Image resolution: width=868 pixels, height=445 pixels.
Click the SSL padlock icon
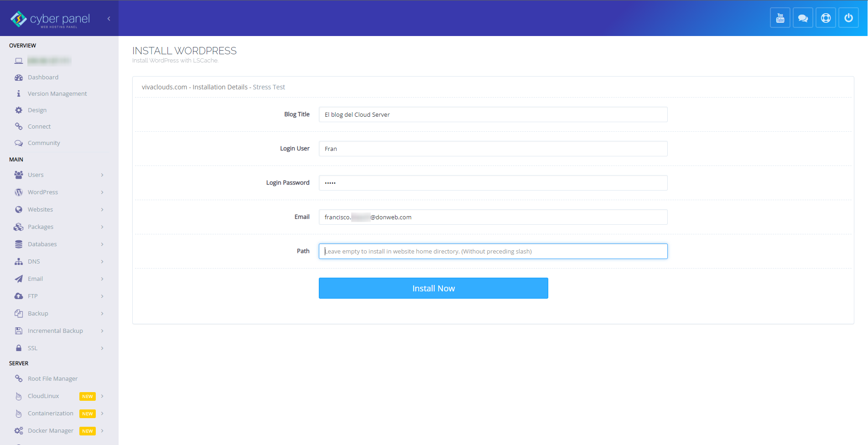click(19, 348)
